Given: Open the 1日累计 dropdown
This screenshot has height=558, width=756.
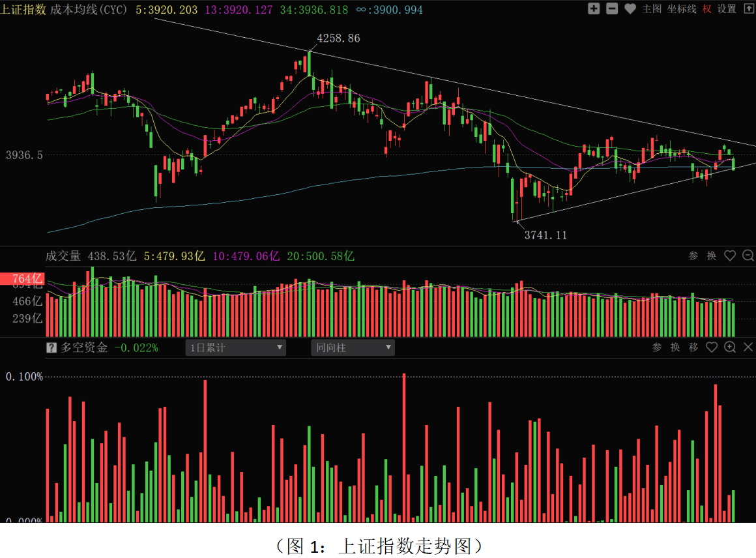Looking at the screenshot, I should point(236,347).
